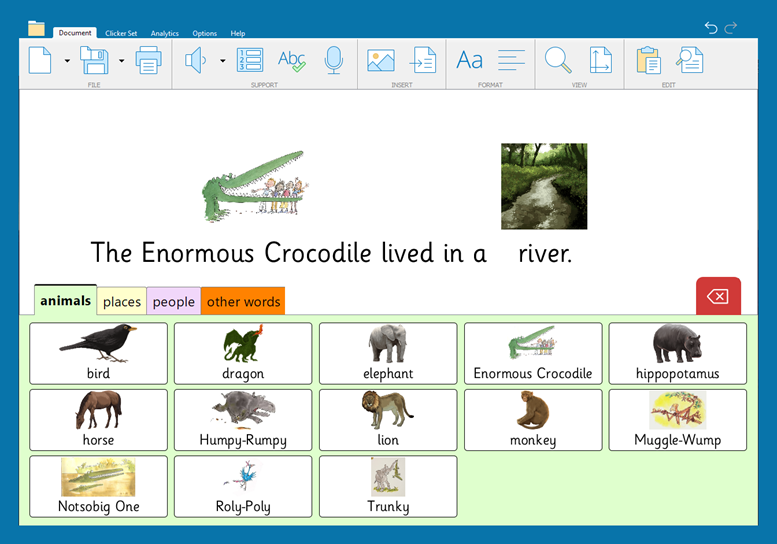Run the Abc spell checker
This screenshot has width=777, height=544.
(292, 61)
